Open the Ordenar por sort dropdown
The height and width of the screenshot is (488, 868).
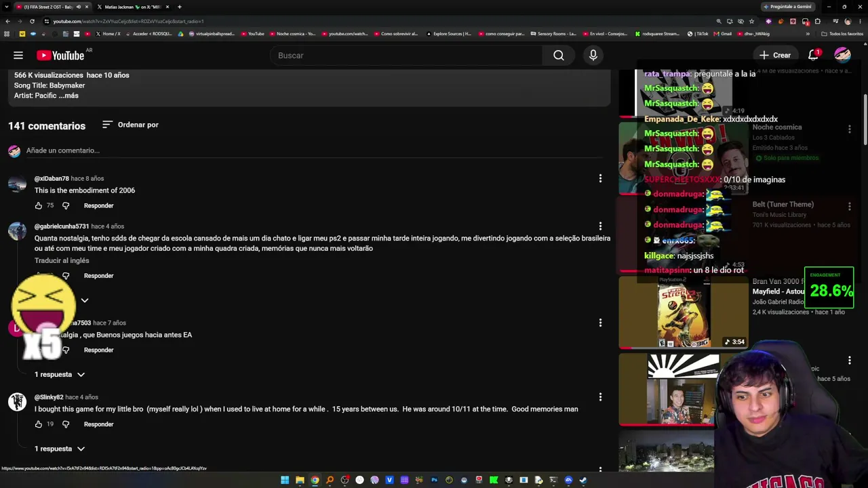[x=130, y=125]
